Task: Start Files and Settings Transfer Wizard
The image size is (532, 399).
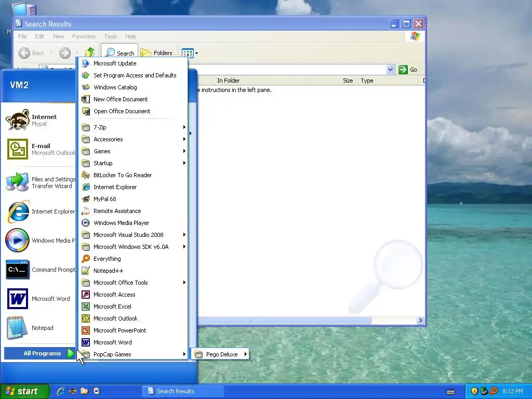Action: pos(39,182)
